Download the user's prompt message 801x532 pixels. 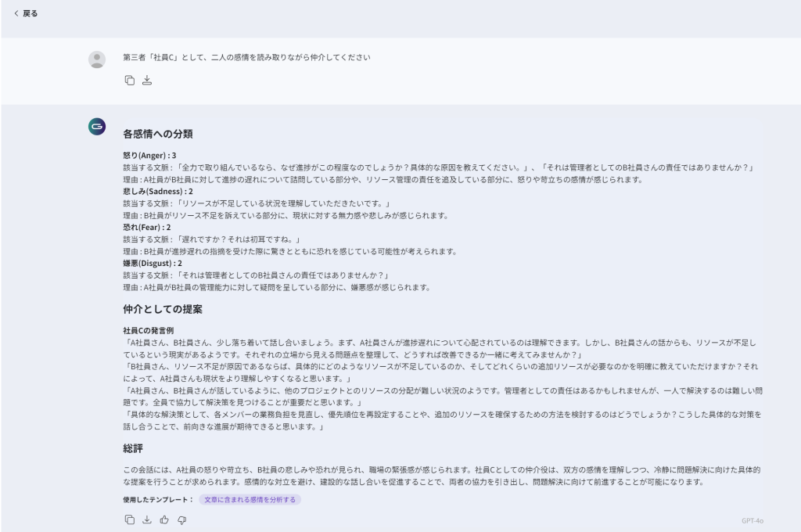pos(147,81)
